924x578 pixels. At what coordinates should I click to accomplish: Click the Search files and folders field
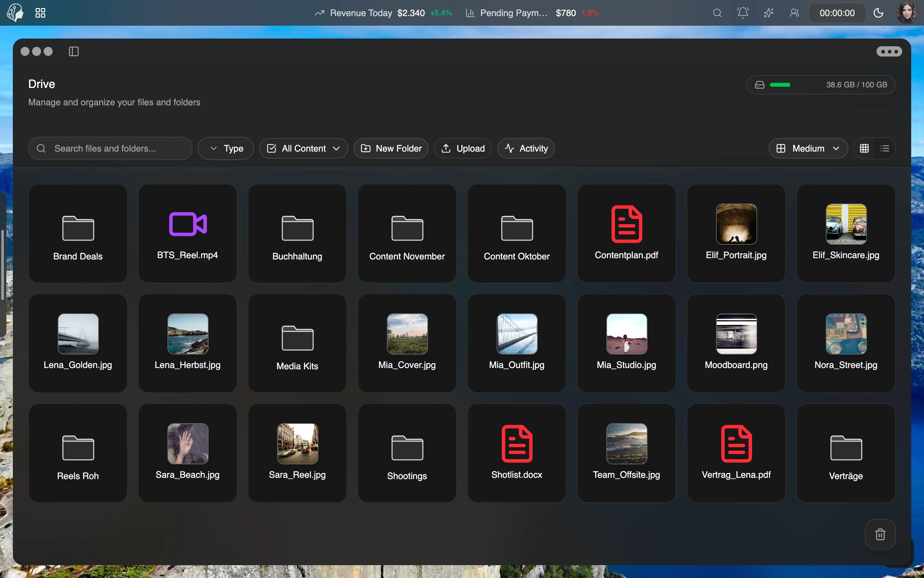tap(110, 148)
